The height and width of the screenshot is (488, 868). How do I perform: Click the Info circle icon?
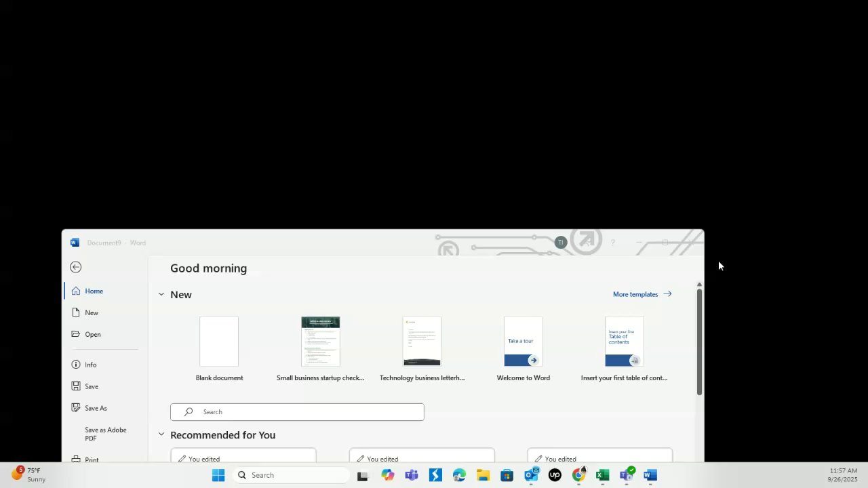pyautogui.click(x=76, y=365)
